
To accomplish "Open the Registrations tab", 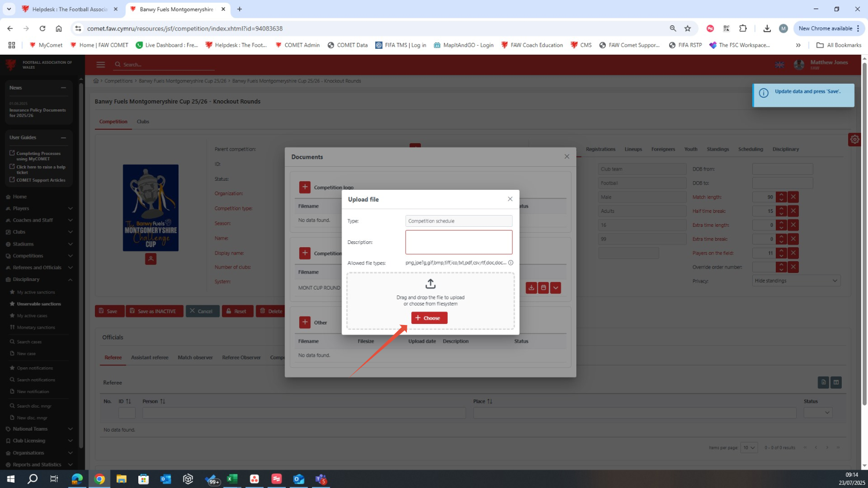I will [600, 149].
